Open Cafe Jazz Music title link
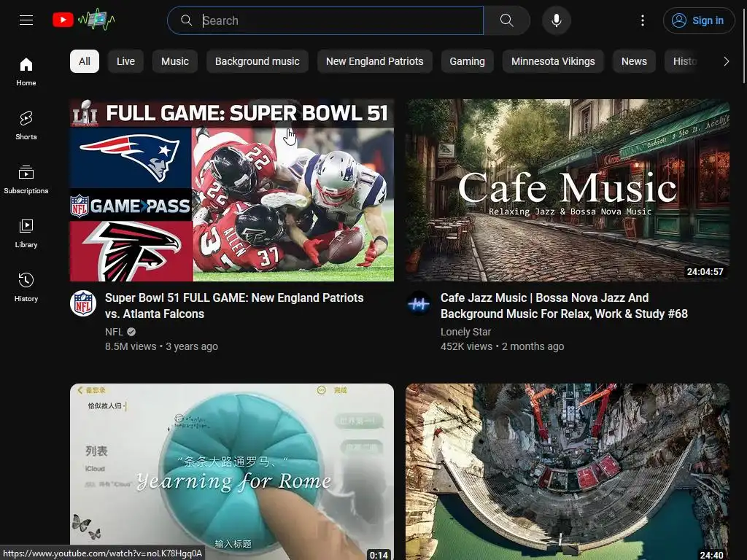The width and height of the screenshot is (747, 560). coord(564,306)
